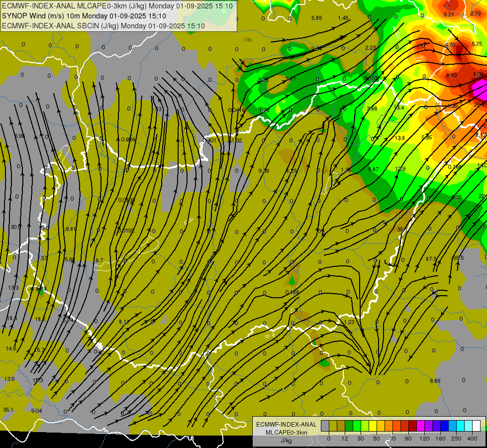The height and width of the screenshot is (448, 487).
Task: Click the legend tick value '90'
Action: [x=408, y=439]
